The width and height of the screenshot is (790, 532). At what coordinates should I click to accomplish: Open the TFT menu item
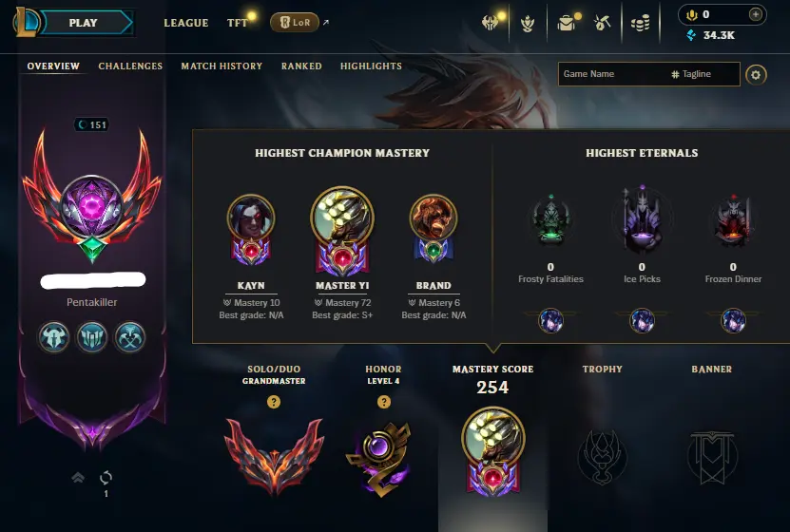click(237, 23)
